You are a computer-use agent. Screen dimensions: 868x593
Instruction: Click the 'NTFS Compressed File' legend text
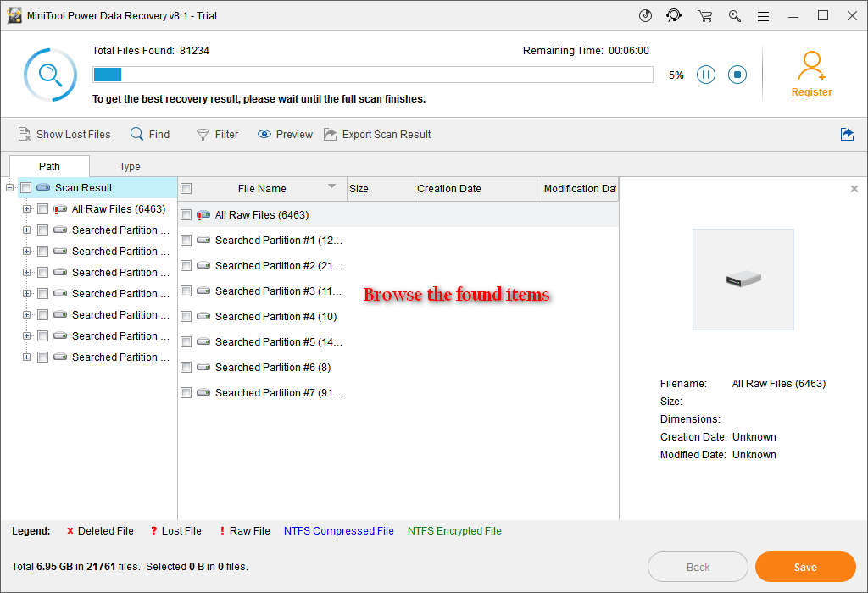339,531
